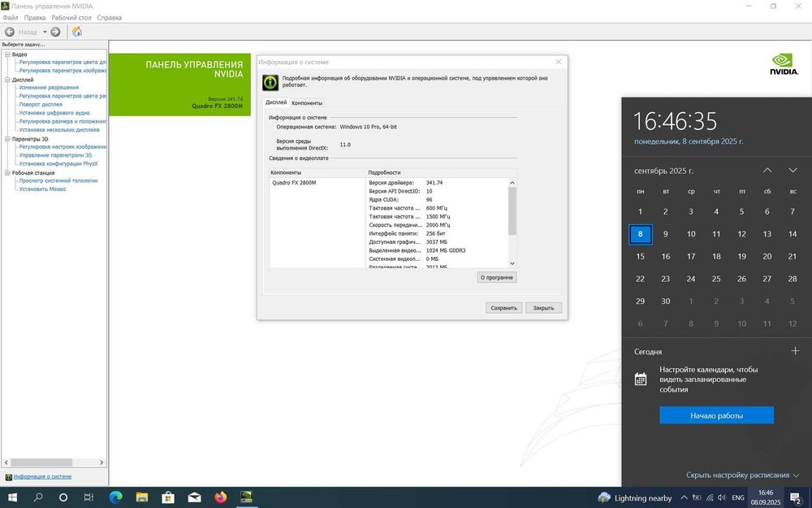
Task: Switch to the Дисплей tab
Action: (x=276, y=102)
